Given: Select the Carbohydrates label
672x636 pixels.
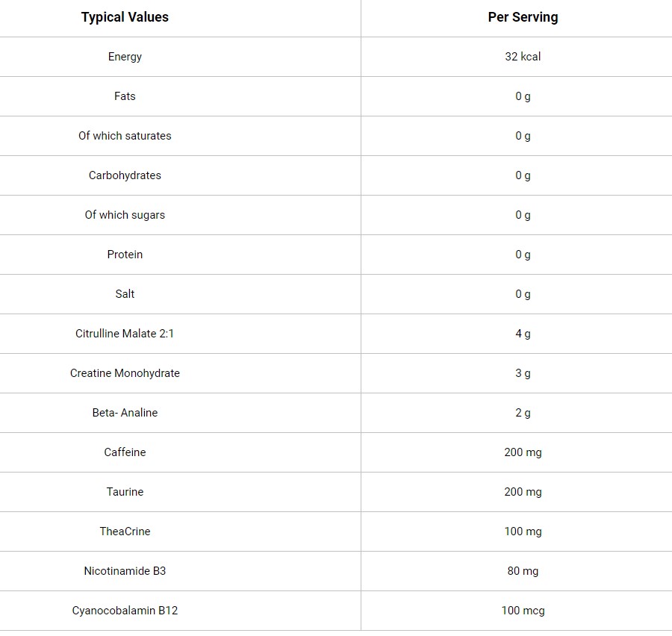Looking at the screenshot, I should [x=125, y=175].
